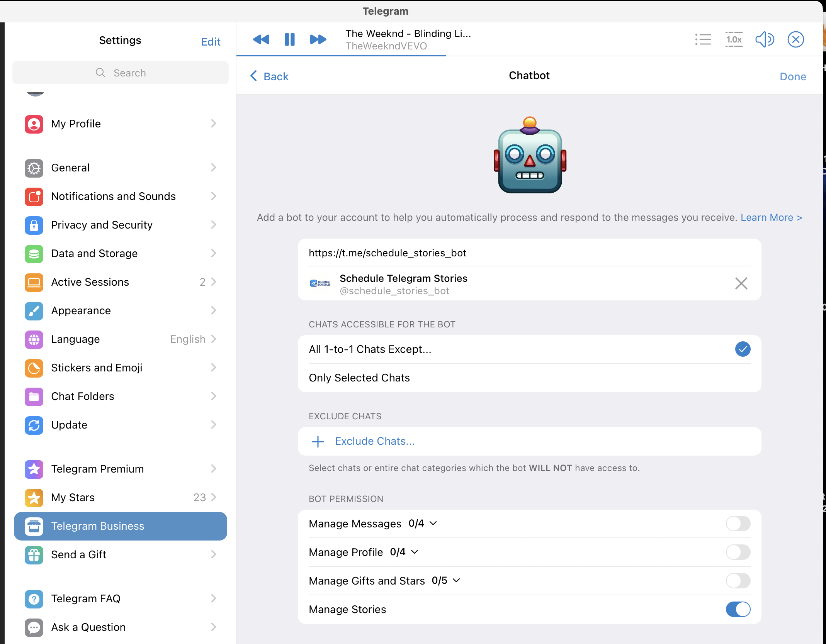
Task: Open the Send a Gift icon
Action: (34, 555)
